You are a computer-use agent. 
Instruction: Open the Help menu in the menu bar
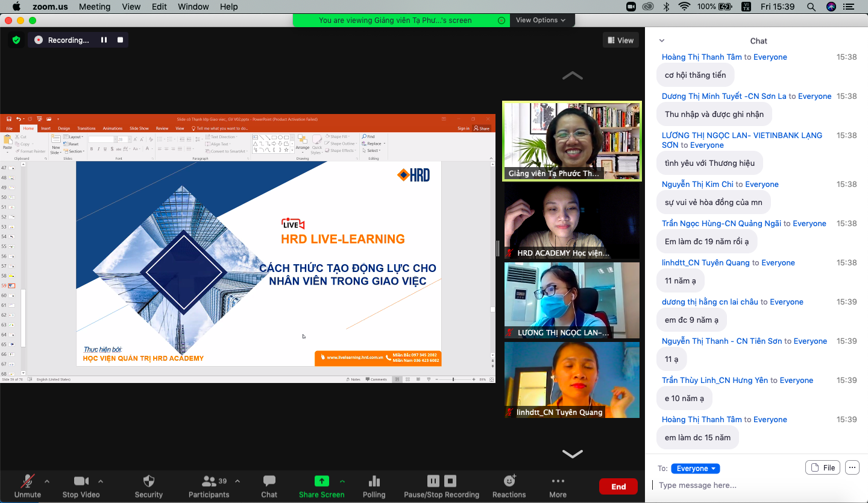tap(229, 7)
